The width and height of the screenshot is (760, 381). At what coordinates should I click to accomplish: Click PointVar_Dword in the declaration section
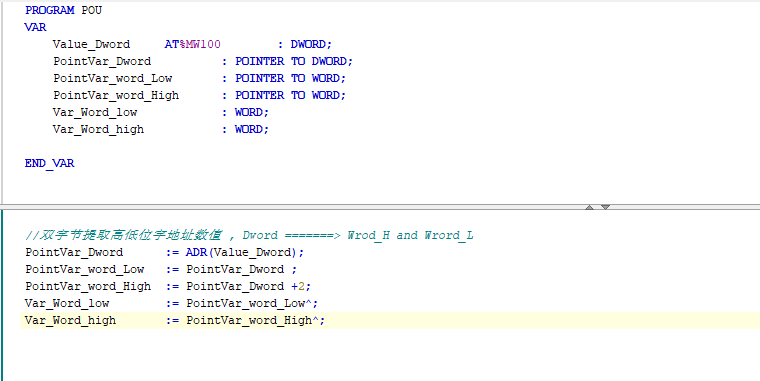[x=102, y=62]
